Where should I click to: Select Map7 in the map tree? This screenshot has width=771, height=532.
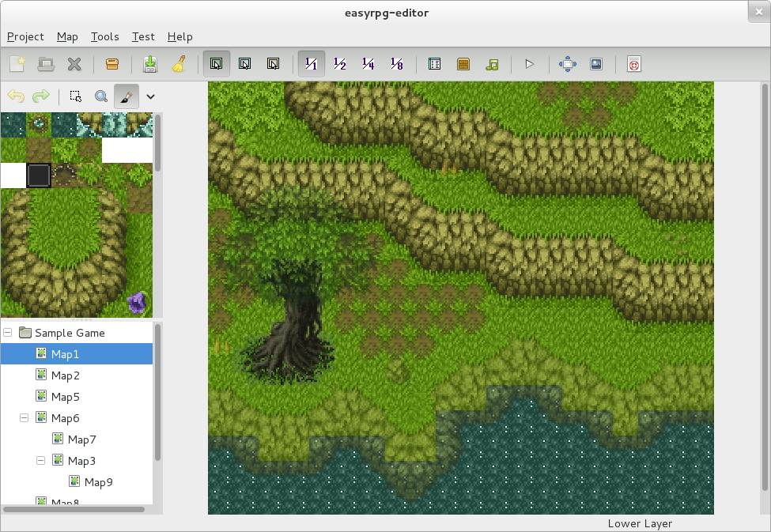coord(81,440)
